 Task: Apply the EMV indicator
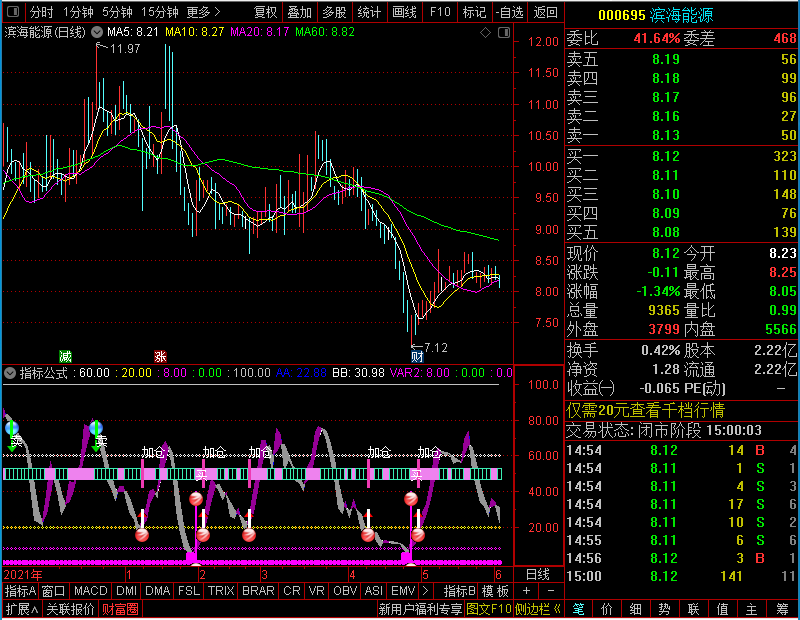(x=403, y=591)
